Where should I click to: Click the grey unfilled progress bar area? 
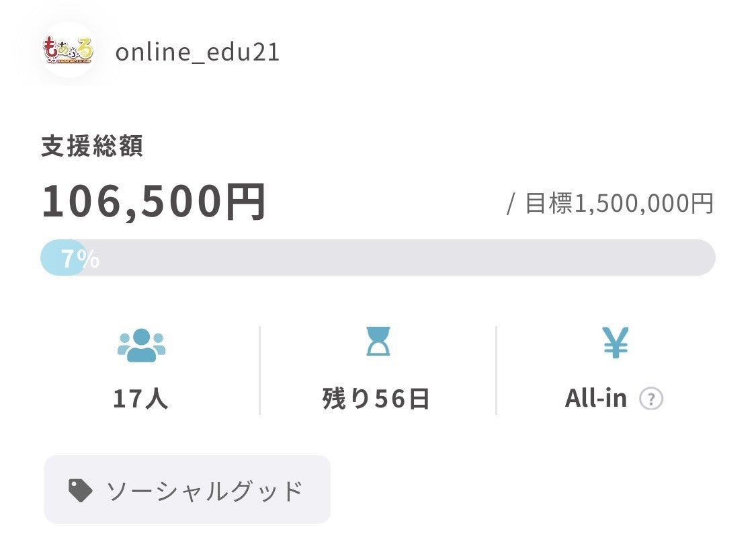pyautogui.click(x=403, y=258)
